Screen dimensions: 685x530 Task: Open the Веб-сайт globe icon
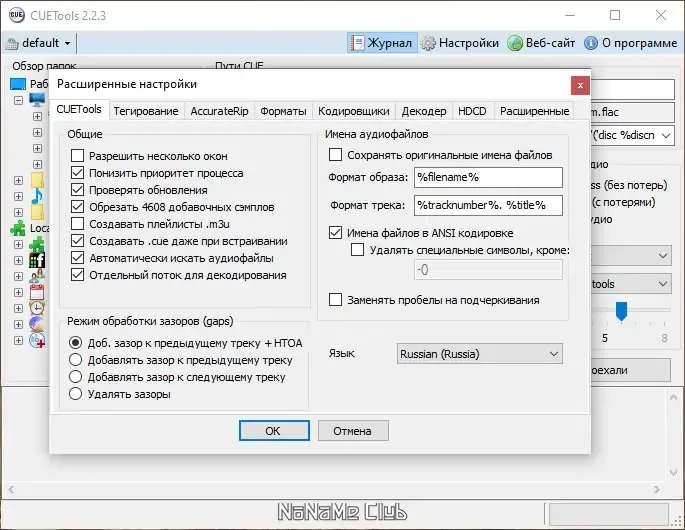pos(515,43)
